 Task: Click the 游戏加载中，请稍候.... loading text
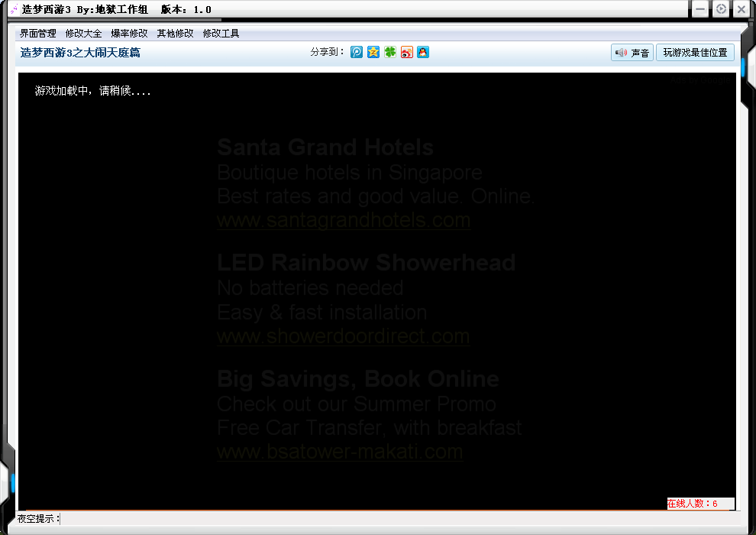[x=92, y=91]
